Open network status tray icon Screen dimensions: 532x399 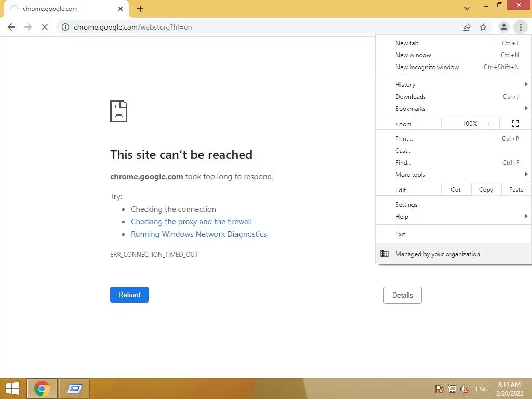[x=452, y=389]
